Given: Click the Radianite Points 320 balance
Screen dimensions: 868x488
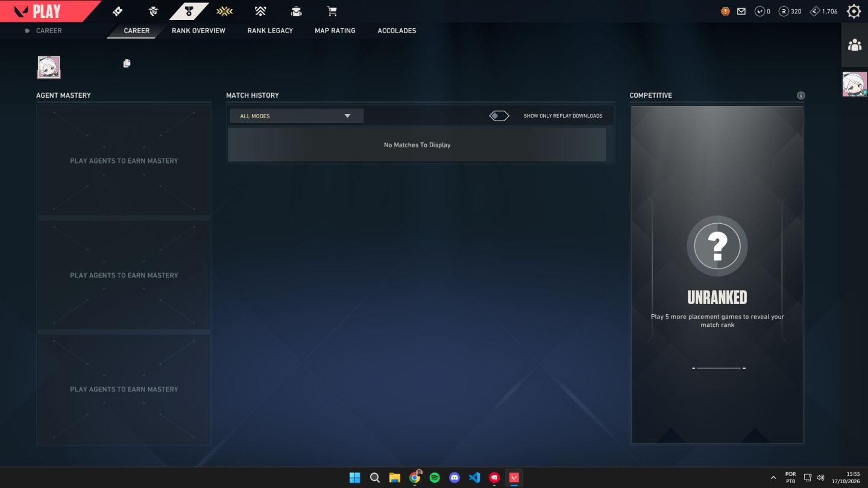Looking at the screenshot, I should point(790,11).
